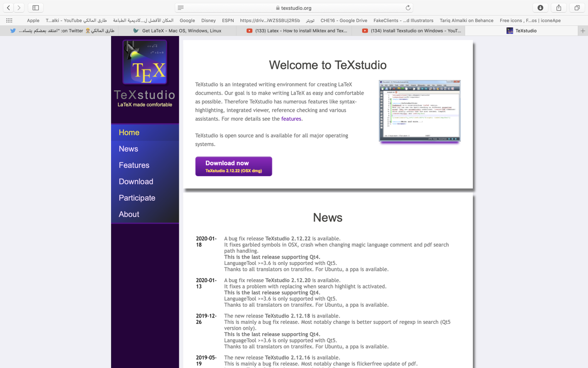Reload the page using the refresh icon
Image resolution: width=588 pixels, height=368 pixels.
coord(408,8)
